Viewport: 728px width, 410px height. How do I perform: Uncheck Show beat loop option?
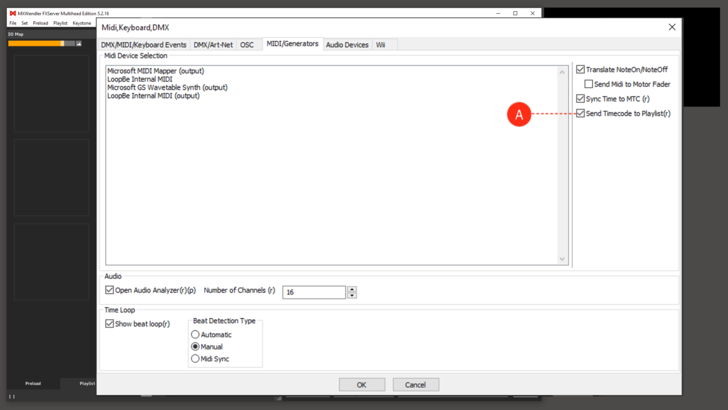click(x=109, y=324)
